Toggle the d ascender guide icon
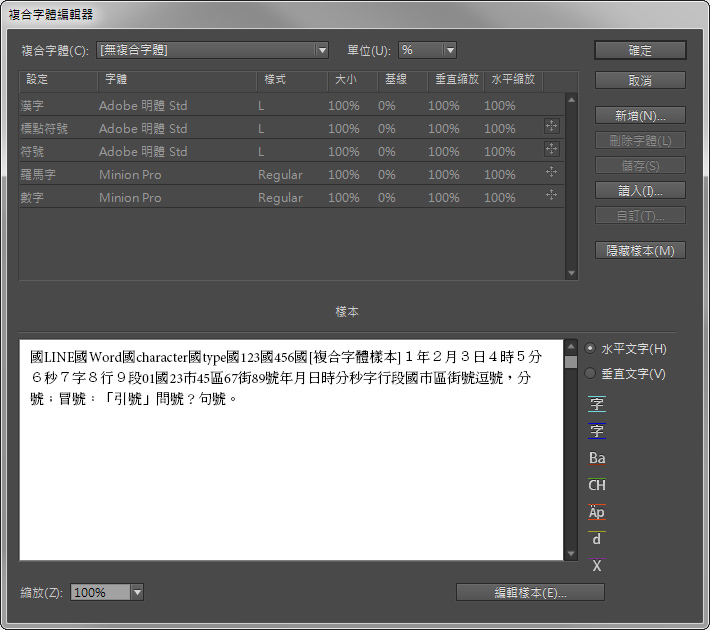Viewport: 710px width, 630px height. [x=597, y=539]
